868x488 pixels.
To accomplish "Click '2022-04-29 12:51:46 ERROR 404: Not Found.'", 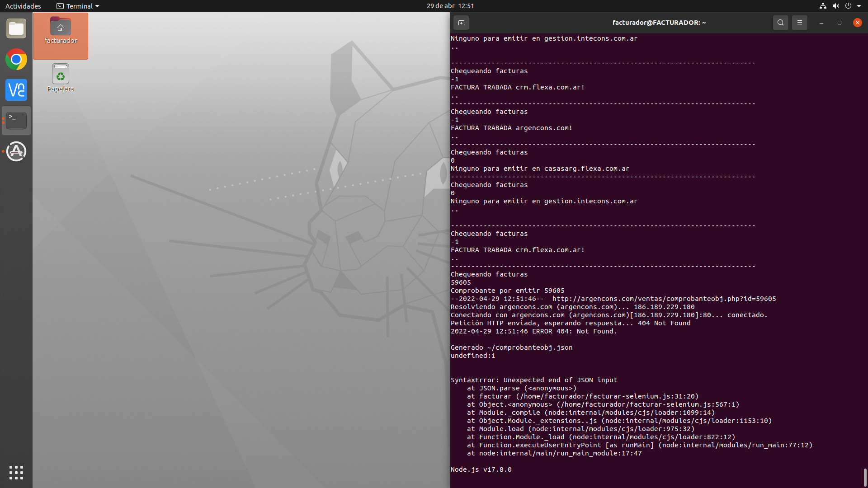I will click(534, 331).
